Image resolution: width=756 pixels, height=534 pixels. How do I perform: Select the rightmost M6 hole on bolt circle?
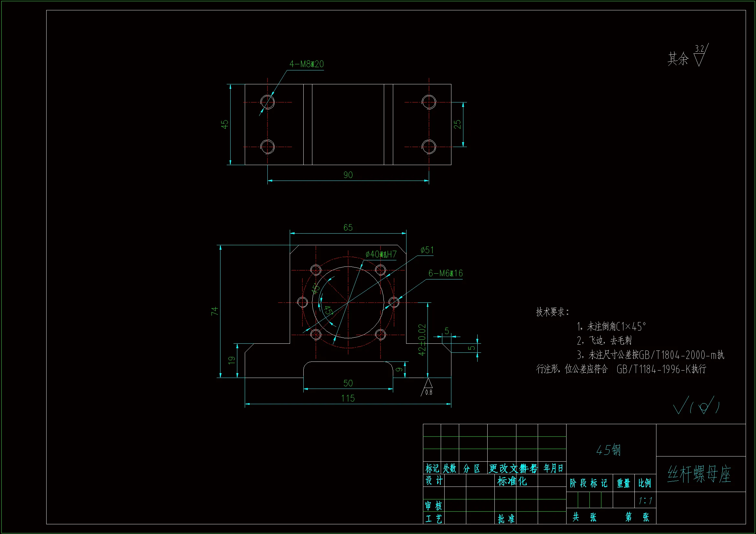coord(394,302)
